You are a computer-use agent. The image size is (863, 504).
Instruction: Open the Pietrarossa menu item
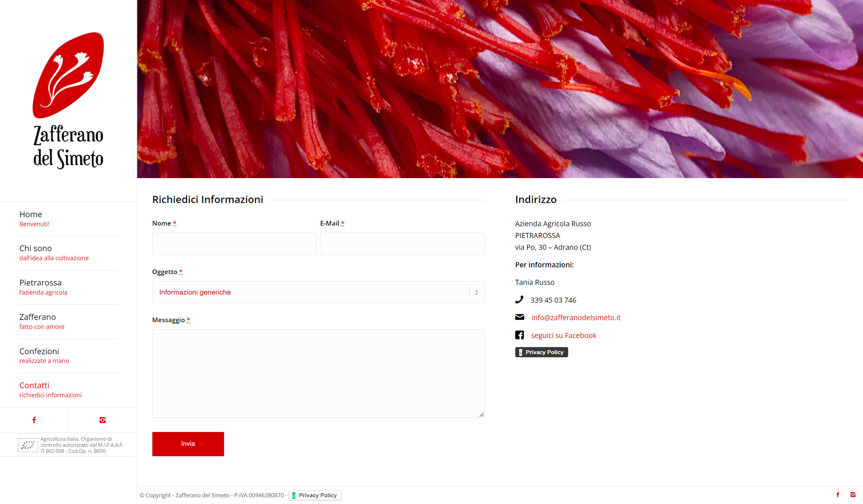click(68, 287)
